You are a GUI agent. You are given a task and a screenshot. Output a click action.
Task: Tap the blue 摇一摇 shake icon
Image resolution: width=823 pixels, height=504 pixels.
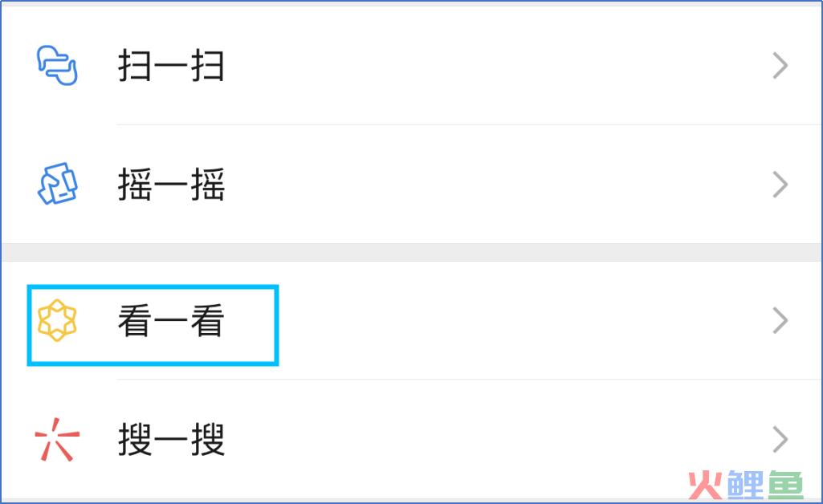(x=58, y=184)
